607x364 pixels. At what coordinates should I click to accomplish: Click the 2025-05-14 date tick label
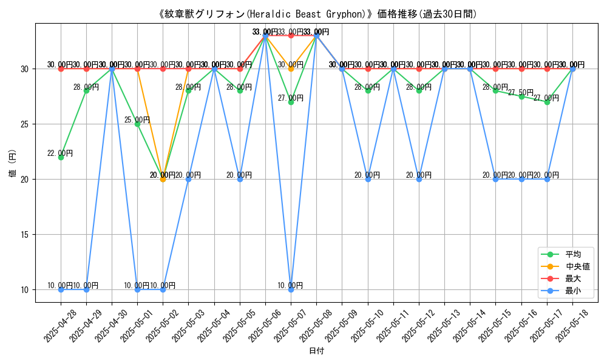[x=469, y=326]
